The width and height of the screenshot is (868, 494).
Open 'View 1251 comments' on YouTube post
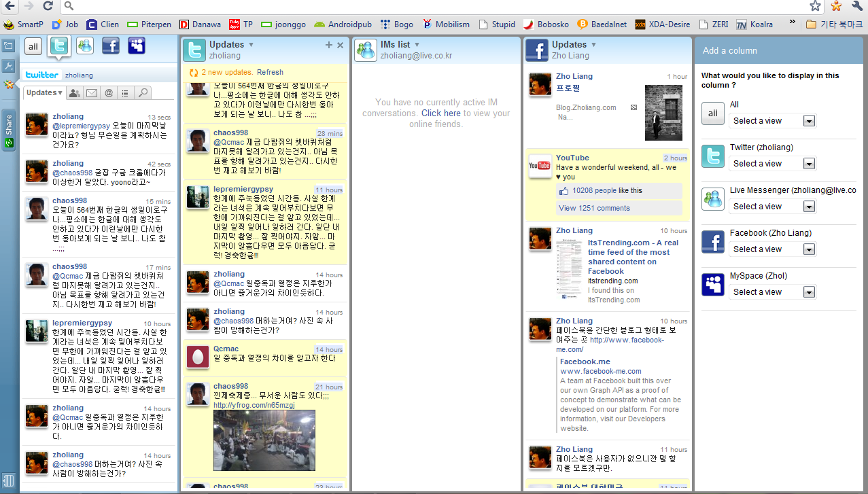click(x=594, y=208)
